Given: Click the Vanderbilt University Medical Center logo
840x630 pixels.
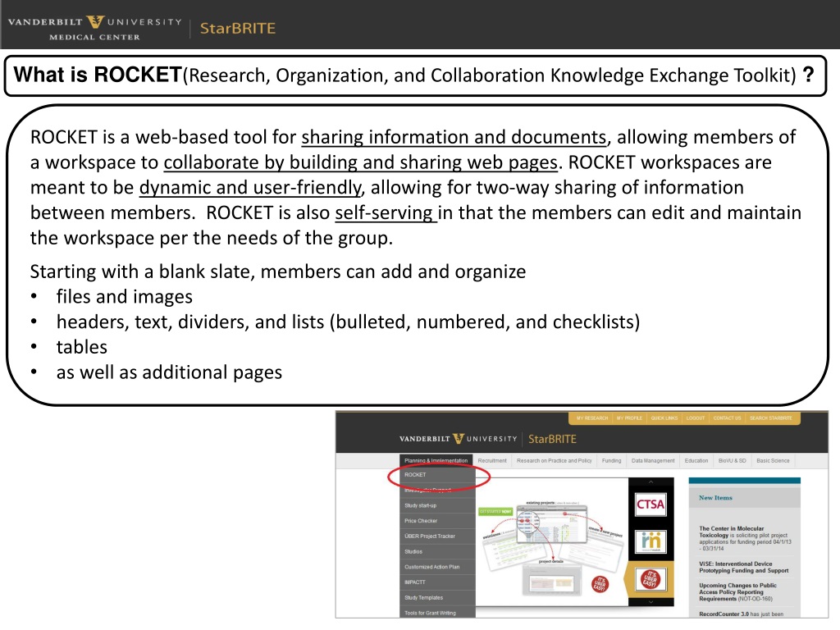Looking at the screenshot, I should tap(95, 29).
